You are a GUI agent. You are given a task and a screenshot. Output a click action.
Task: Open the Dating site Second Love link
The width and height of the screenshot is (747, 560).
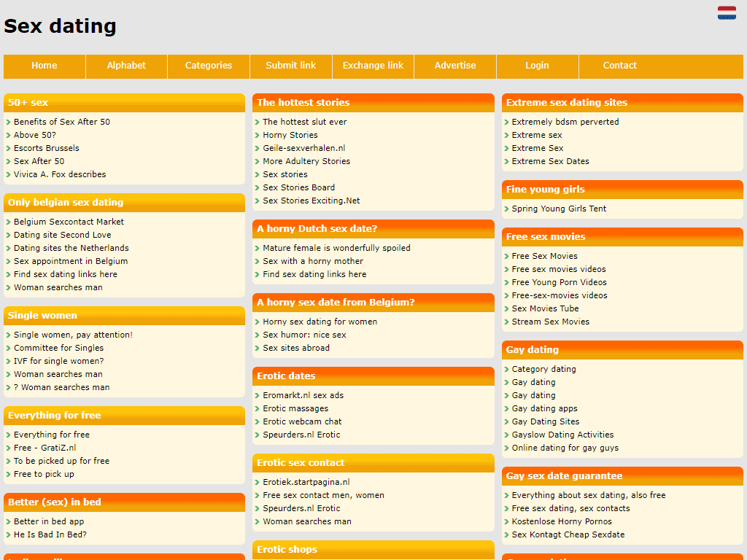62,235
